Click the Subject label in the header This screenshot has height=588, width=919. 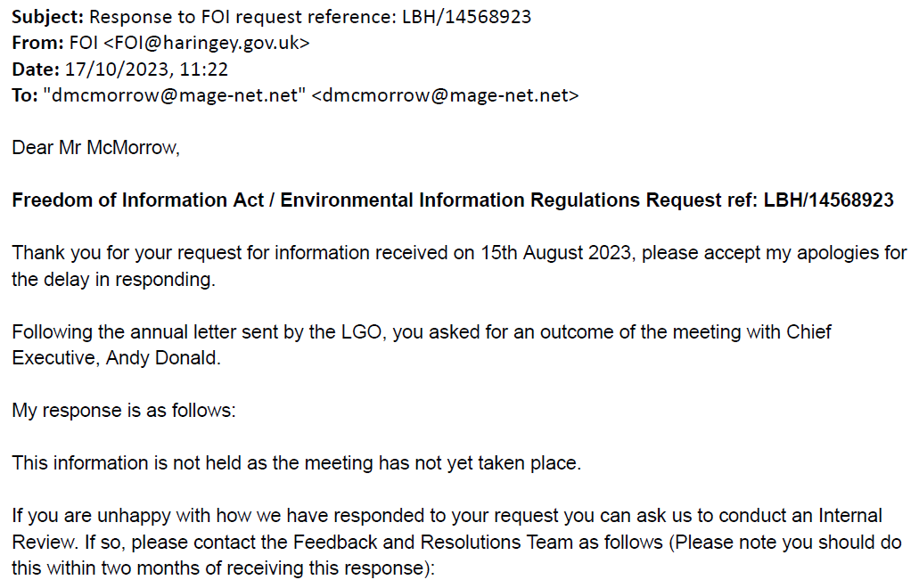[48, 17]
